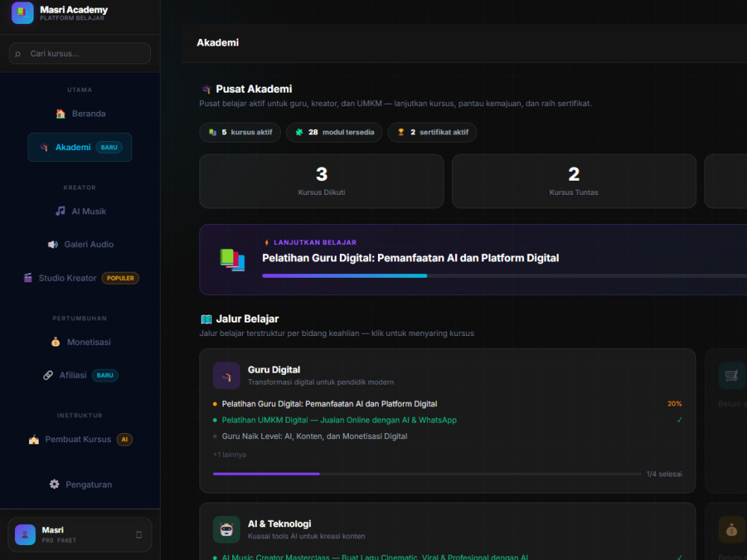Open Pelatihan Guru Digital course in path list
Screen dimensions: 747x560
[x=329, y=404]
